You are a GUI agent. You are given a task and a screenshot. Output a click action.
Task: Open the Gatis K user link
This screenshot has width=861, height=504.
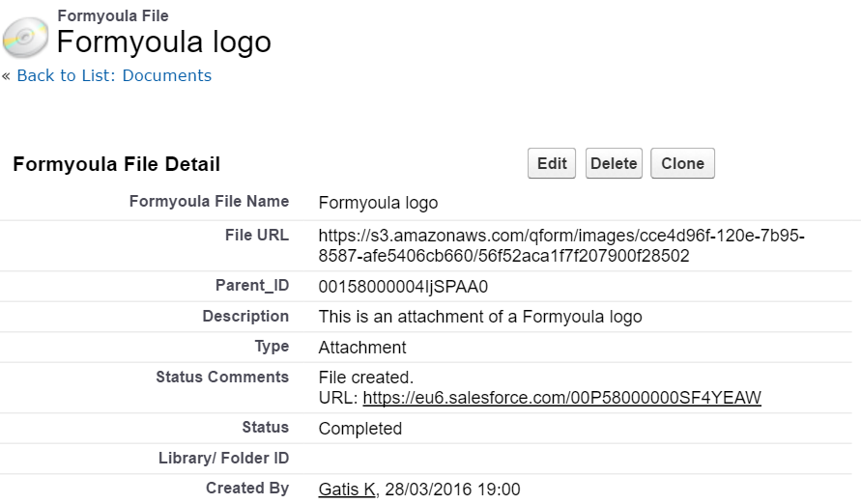coord(347,490)
